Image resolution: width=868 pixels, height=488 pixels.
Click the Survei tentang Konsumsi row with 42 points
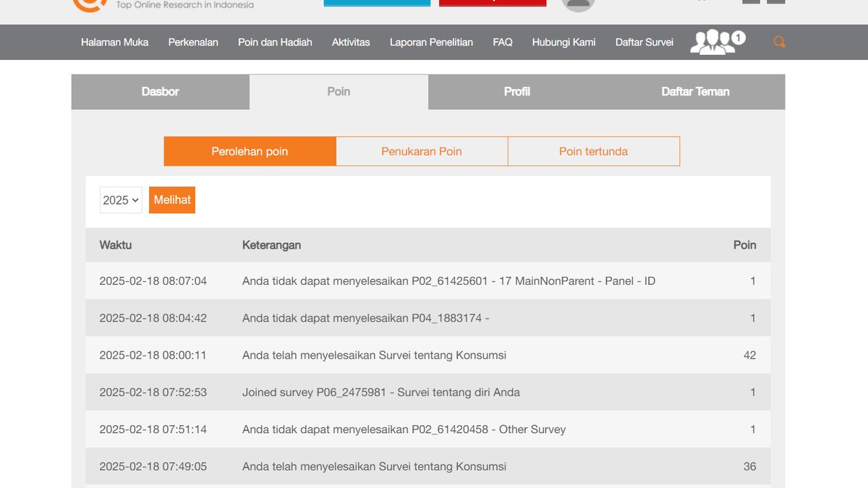(434, 355)
